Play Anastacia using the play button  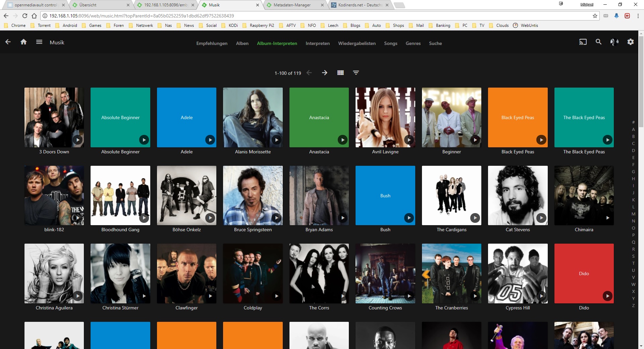pyautogui.click(x=342, y=140)
